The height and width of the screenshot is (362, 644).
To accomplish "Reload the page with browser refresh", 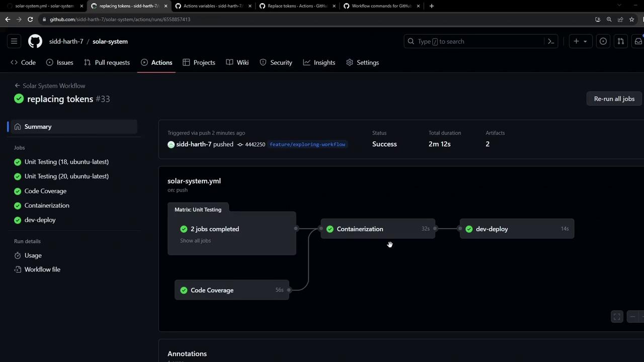I will [30, 19].
